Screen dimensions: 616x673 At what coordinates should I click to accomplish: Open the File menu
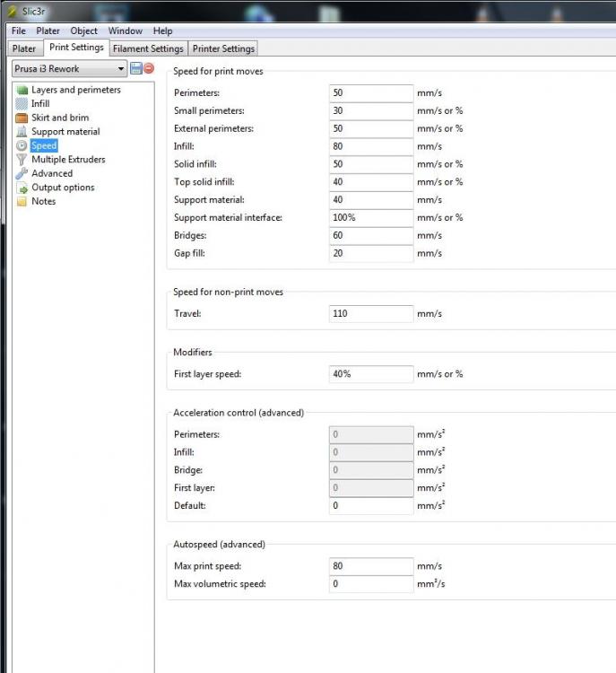tap(19, 31)
